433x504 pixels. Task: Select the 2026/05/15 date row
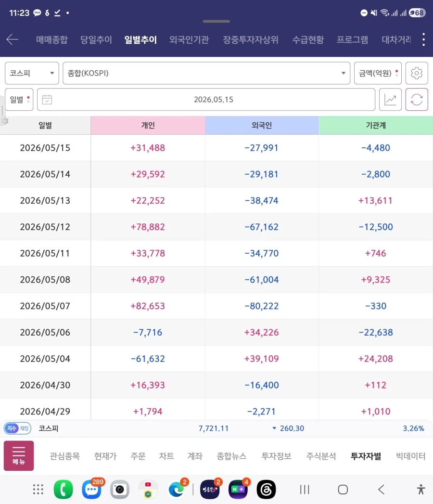tap(216, 148)
